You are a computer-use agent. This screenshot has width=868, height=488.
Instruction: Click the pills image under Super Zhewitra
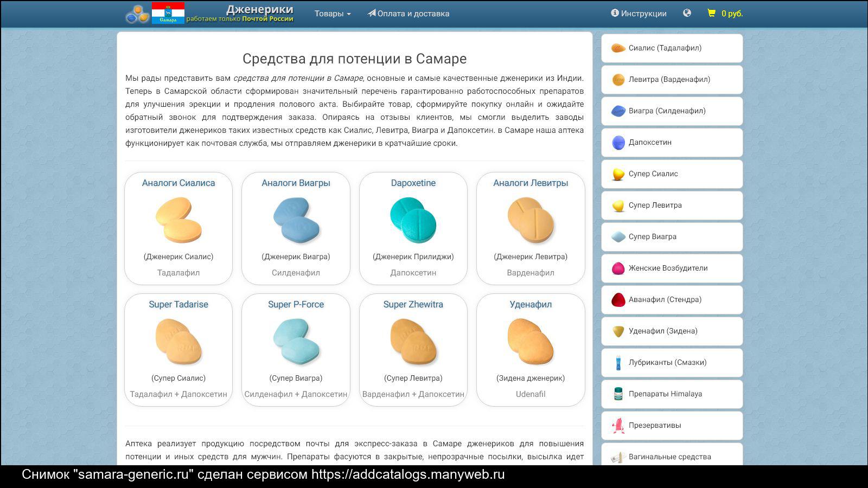413,341
